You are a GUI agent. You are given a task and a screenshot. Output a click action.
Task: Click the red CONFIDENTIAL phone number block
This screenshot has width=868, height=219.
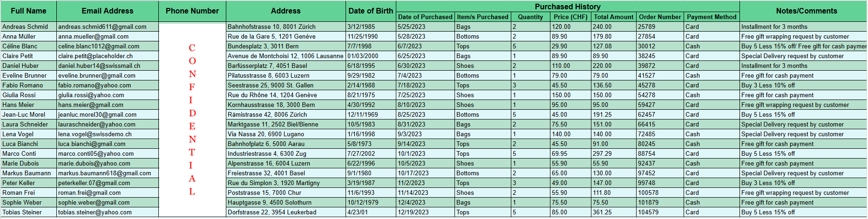click(x=192, y=119)
